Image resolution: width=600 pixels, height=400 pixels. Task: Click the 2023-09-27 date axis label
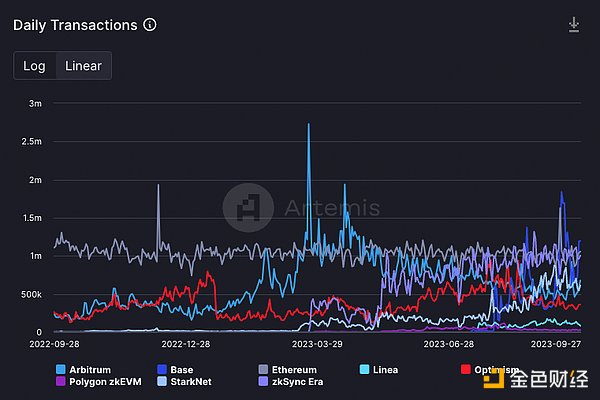pyautogui.click(x=556, y=343)
